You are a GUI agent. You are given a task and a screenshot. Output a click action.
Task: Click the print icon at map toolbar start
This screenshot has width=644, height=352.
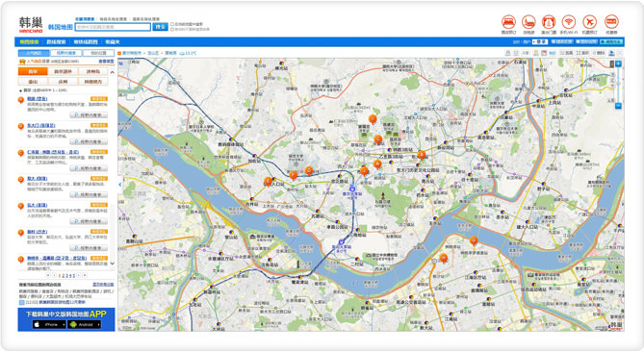click(x=508, y=53)
